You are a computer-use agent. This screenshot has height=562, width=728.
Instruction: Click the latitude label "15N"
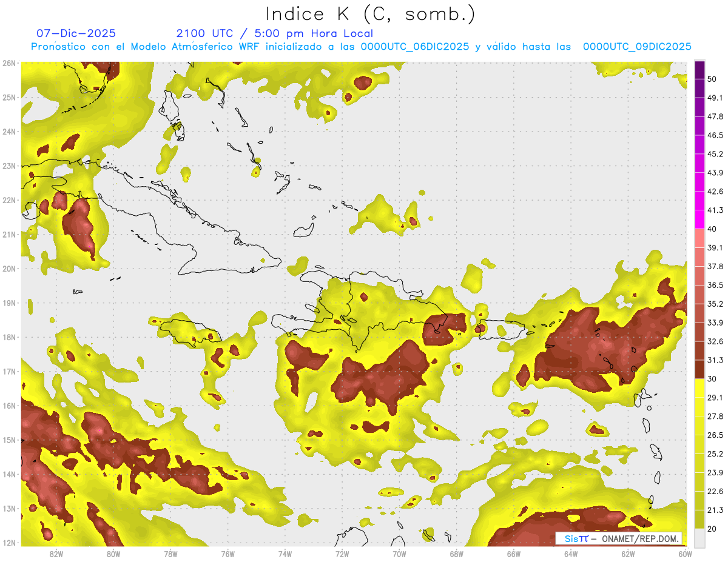9,440
